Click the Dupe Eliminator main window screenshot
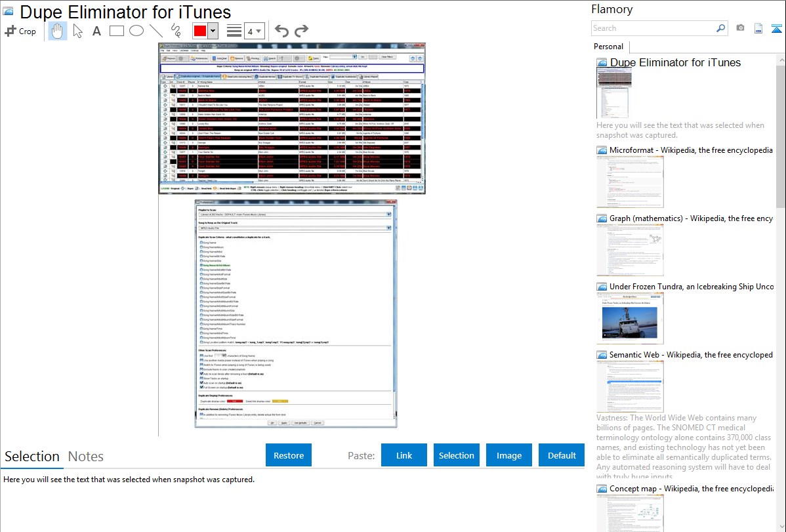 [292, 118]
